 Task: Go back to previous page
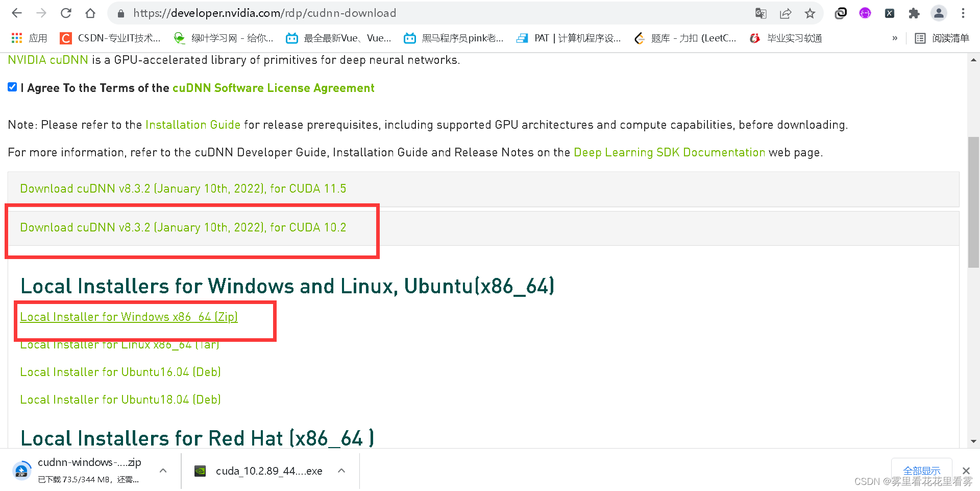tap(17, 13)
